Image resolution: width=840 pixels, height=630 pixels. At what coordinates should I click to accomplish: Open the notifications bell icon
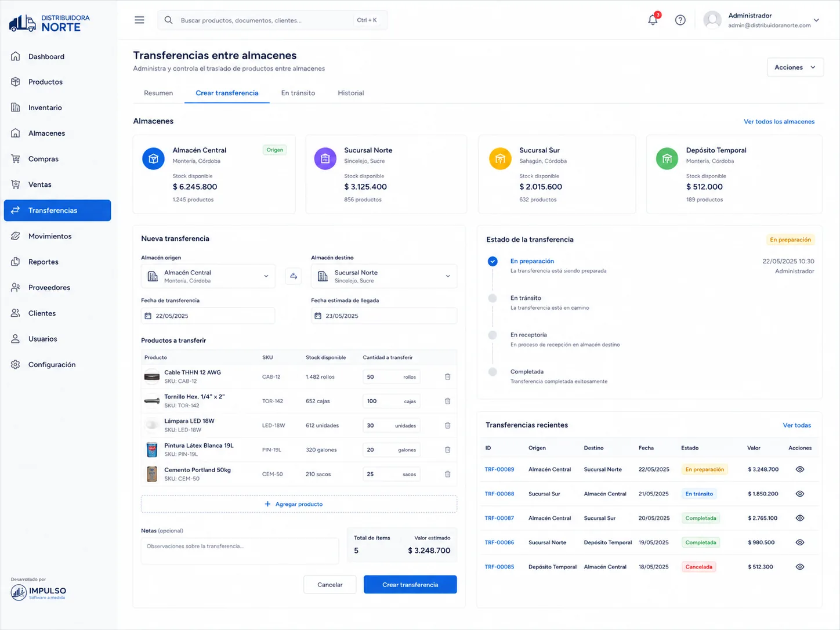(x=653, y=20)
